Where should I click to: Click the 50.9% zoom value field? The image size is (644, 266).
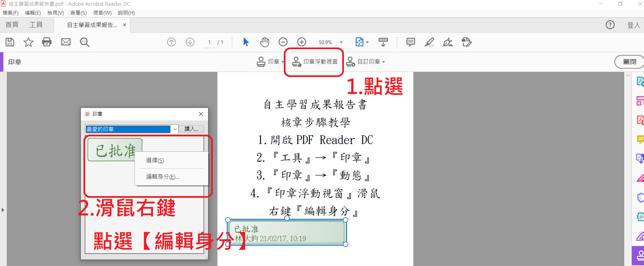click(325, 42)
